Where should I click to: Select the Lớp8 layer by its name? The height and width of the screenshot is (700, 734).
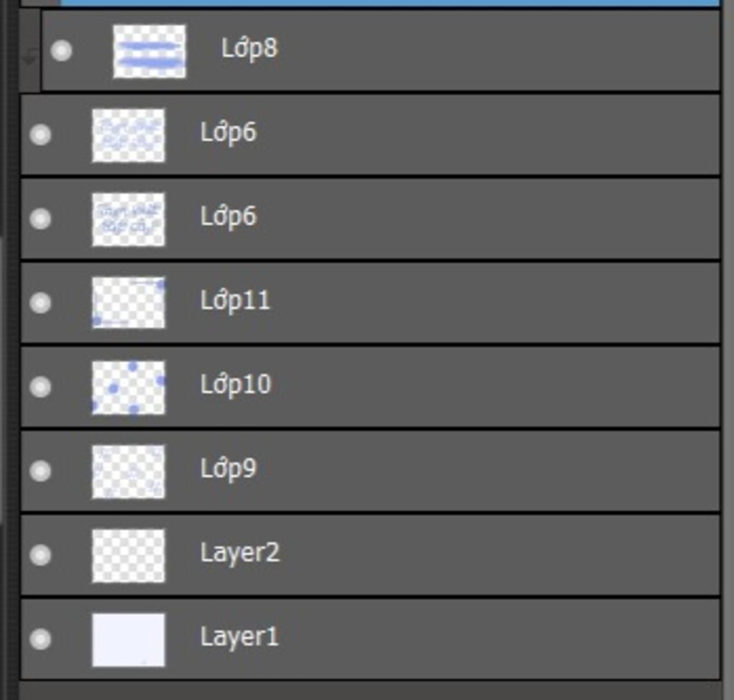(x=249, y=49)
